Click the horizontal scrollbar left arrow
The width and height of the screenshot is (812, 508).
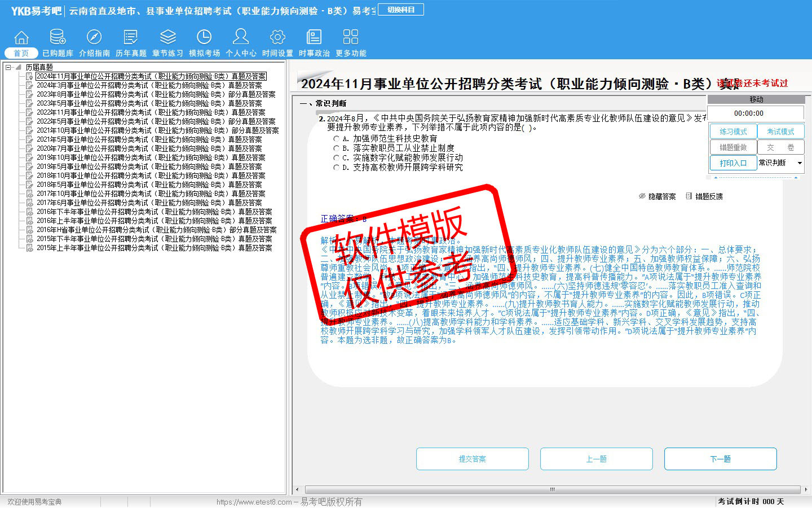click(x=298, y=489)
